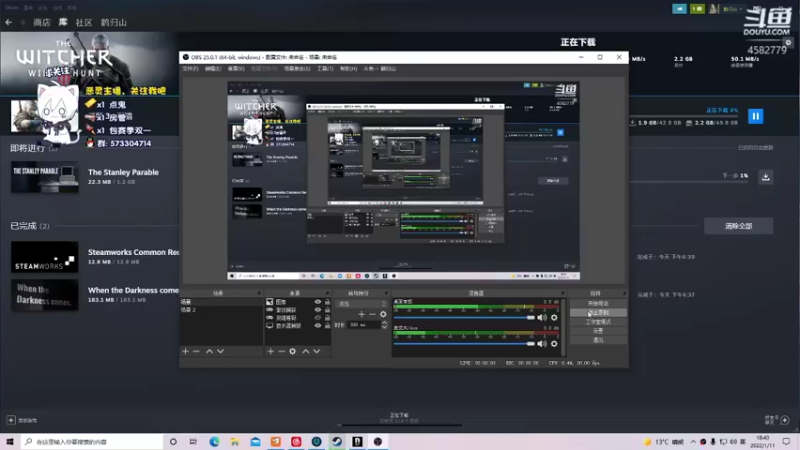Move the selected scene down in OBS

point(220,352)
